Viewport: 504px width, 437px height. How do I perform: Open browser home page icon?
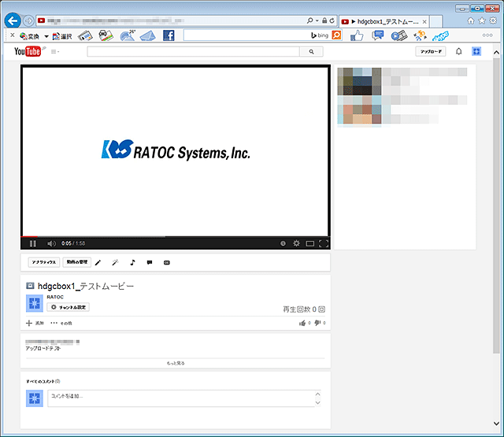(x=471, y=21)
